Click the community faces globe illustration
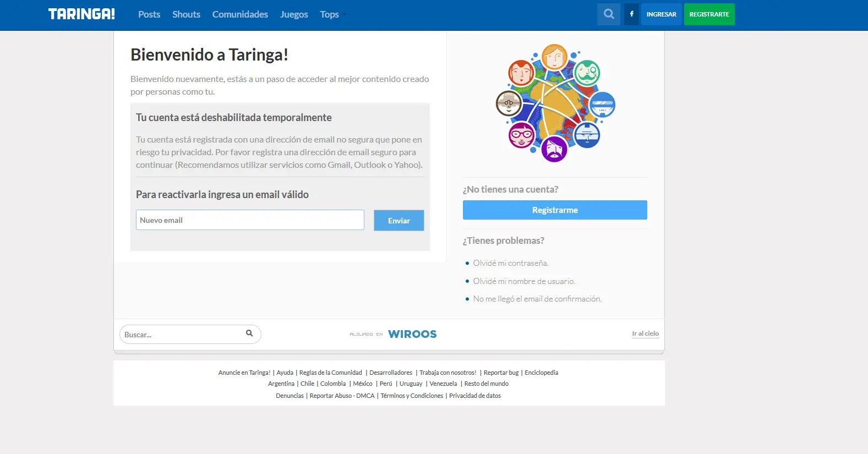 [x=555, y=103]
